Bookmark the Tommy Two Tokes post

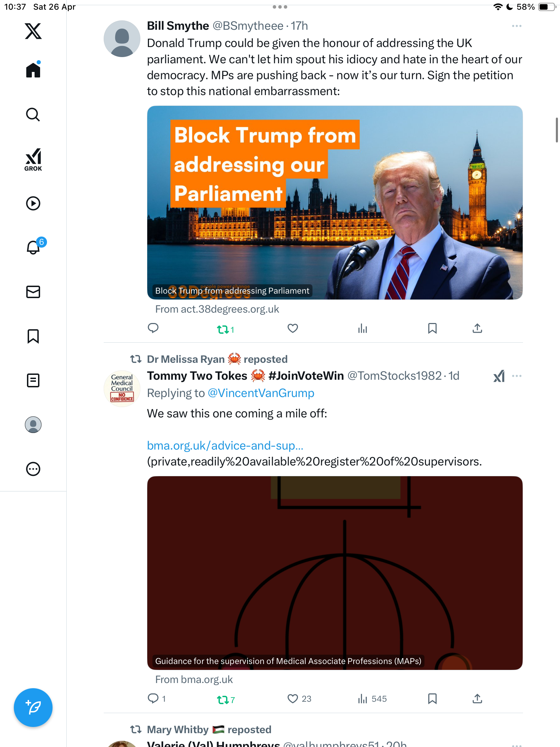(x=432, y=699)
